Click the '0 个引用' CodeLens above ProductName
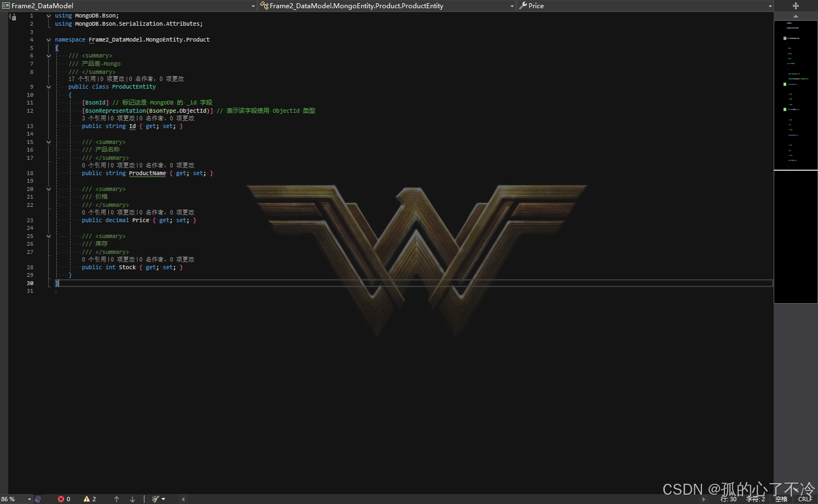Image resolution: width=818 pixels, height=504 pixels. [94, 165]
